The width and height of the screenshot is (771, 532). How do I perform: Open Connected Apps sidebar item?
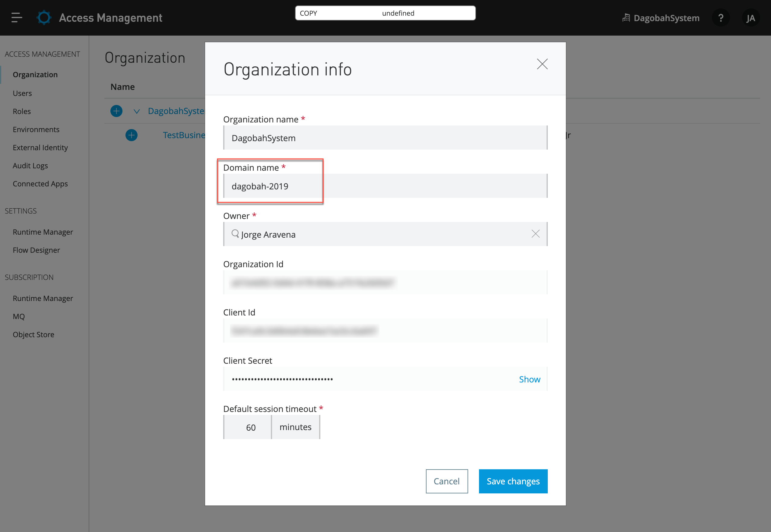click(x=40, y=184)
